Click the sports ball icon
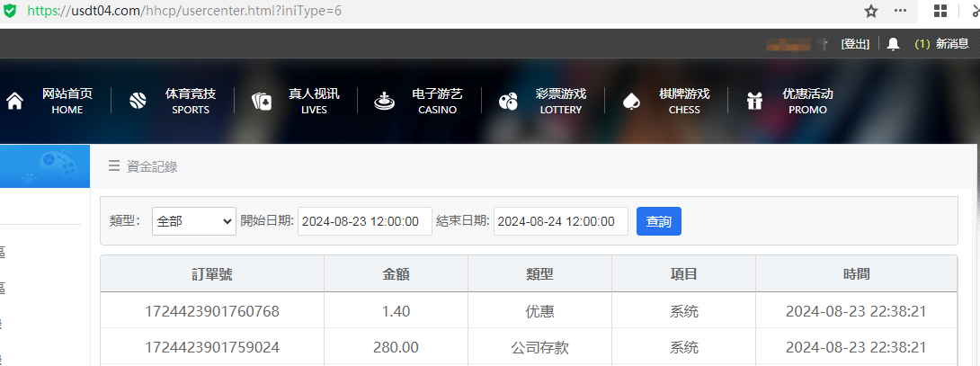This screenshot has width=980, height=366. tap(138, 101)
